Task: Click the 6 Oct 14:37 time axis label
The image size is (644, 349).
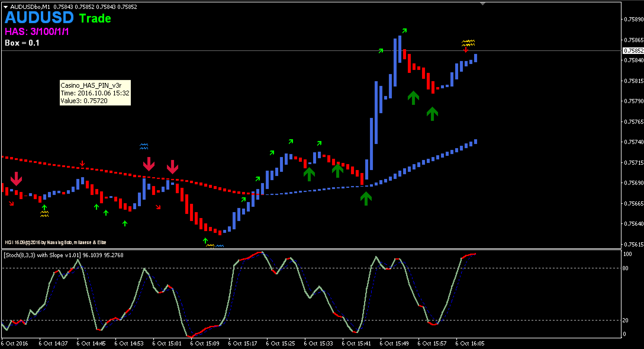Action: 53,344
